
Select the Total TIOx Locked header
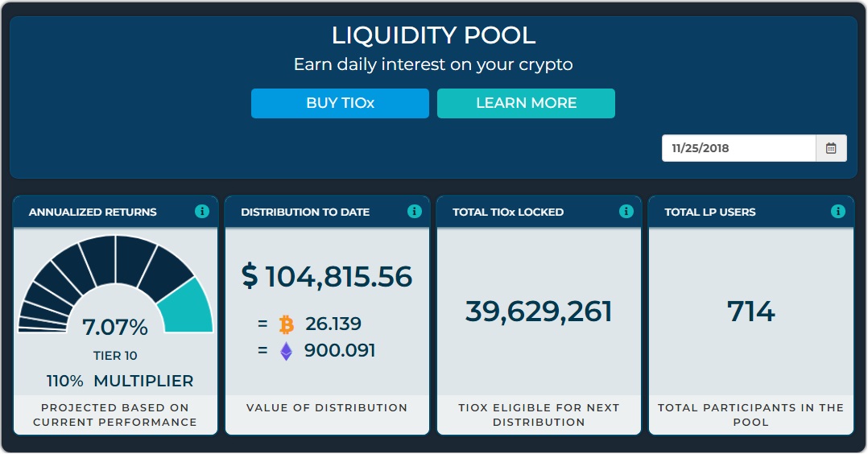click(x=508, y=213)
